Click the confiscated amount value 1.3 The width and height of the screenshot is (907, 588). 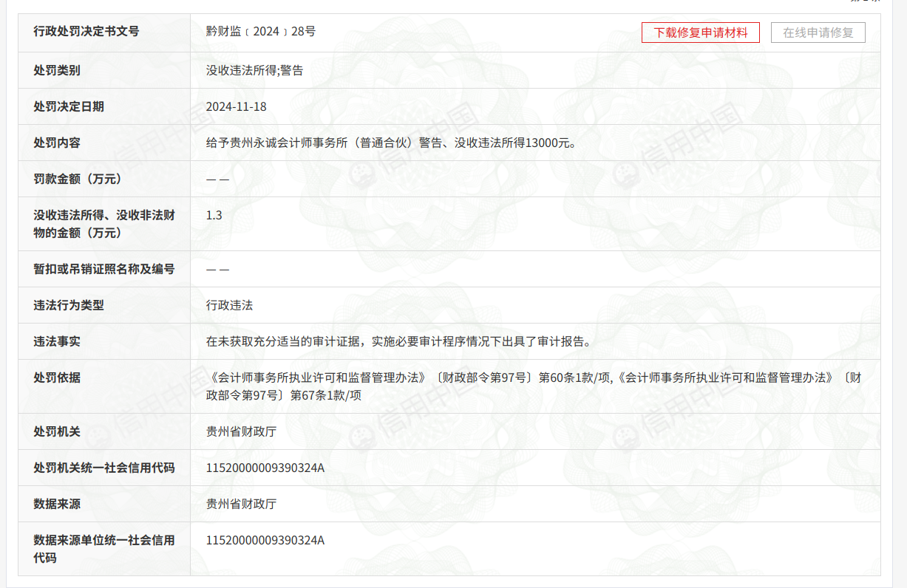point(214,216)
